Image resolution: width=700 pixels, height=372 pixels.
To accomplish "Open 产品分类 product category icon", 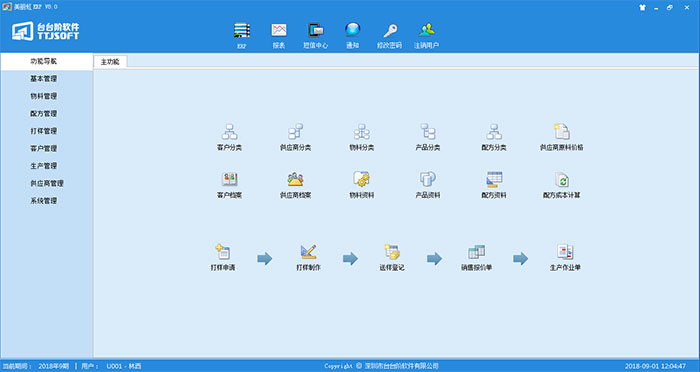I will (428, 132).
